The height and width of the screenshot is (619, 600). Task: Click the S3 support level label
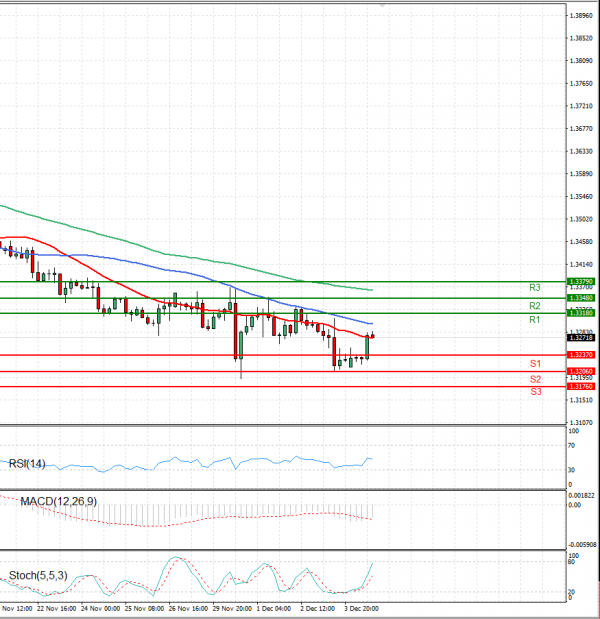pyautogui.click(x=535, y=392)
